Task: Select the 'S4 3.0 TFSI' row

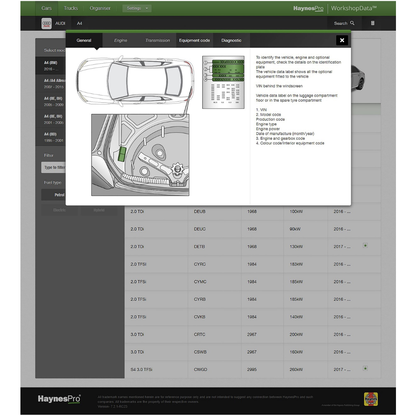Action: pyautogui.click(x=253, y=369)
